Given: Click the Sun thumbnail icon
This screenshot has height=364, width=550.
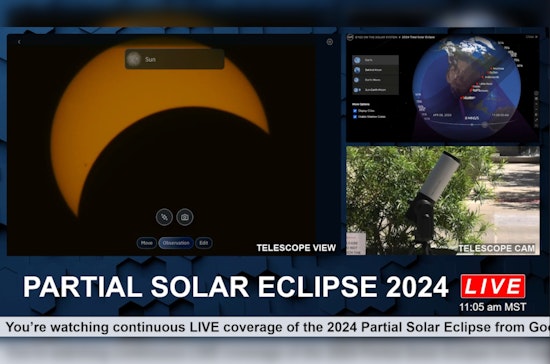Looking at the screenshot, I should click(134, 59).
